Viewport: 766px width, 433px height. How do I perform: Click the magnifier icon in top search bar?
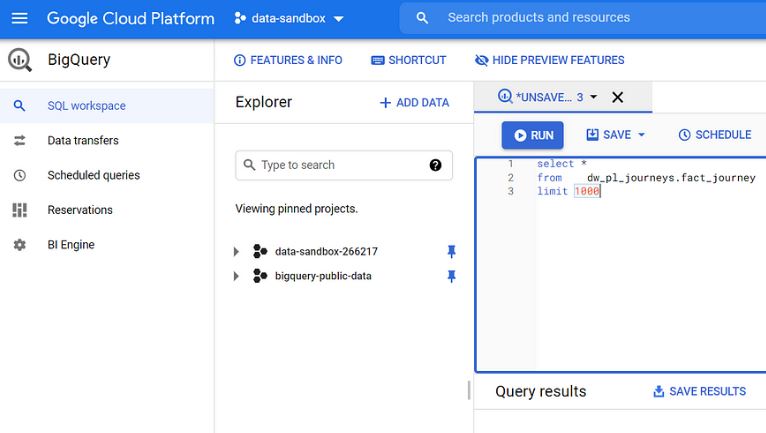click(x=422, y=18)
